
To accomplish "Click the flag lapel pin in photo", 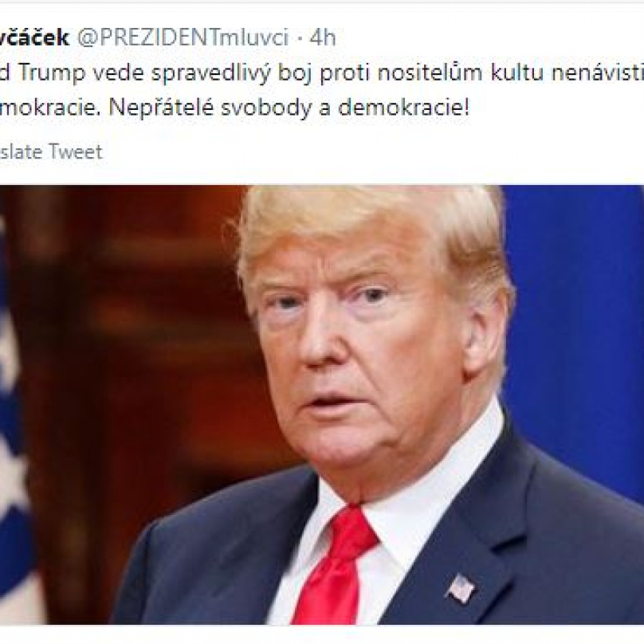I will [x=460, y=588].
